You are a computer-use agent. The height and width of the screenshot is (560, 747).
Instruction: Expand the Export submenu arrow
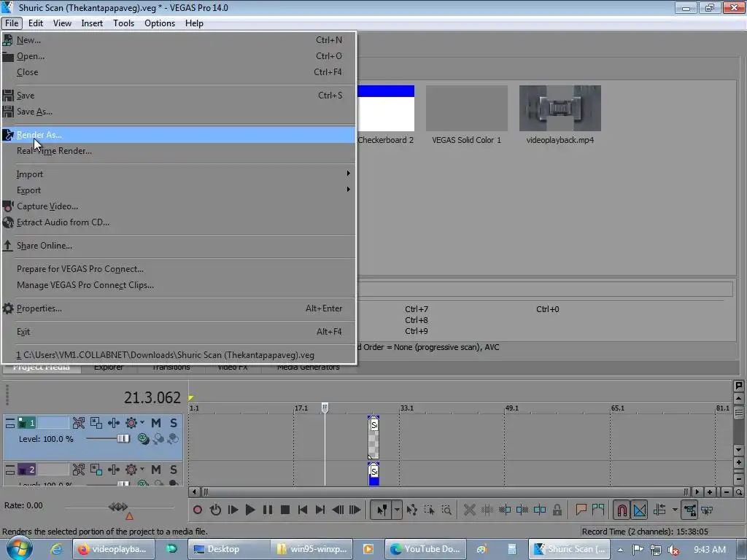point(348,190)
